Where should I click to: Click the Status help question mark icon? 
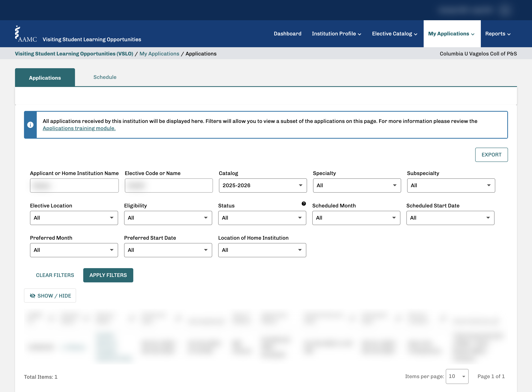coord(304,204)
